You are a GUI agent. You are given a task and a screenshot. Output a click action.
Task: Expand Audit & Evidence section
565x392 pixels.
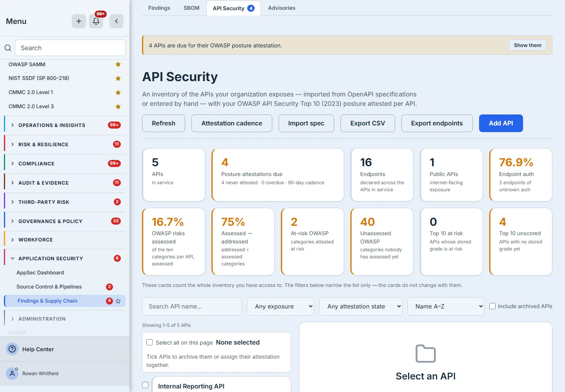coord(65,183)
